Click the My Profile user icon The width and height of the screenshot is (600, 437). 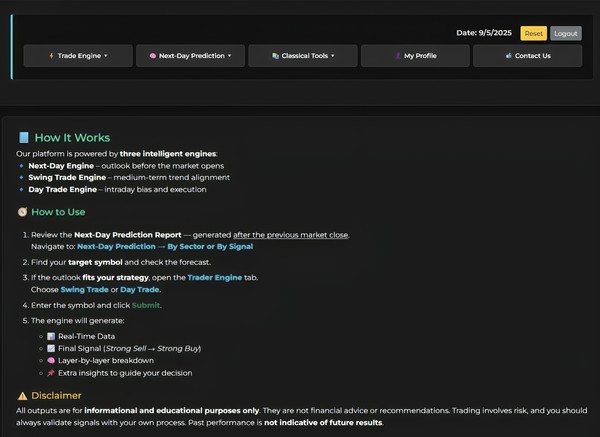tap(397, 56)
